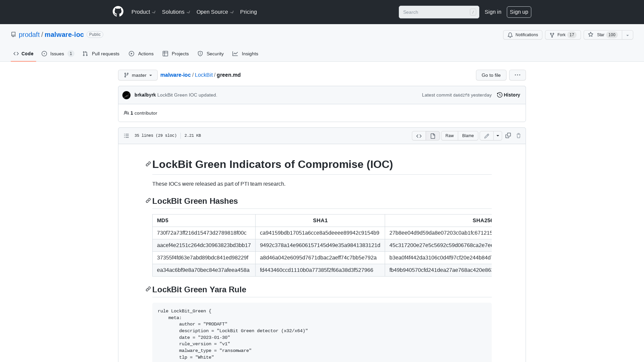This screenshot has width=644, height=362.
Task: Switch to the Projects tab
Action: (176, 54)
